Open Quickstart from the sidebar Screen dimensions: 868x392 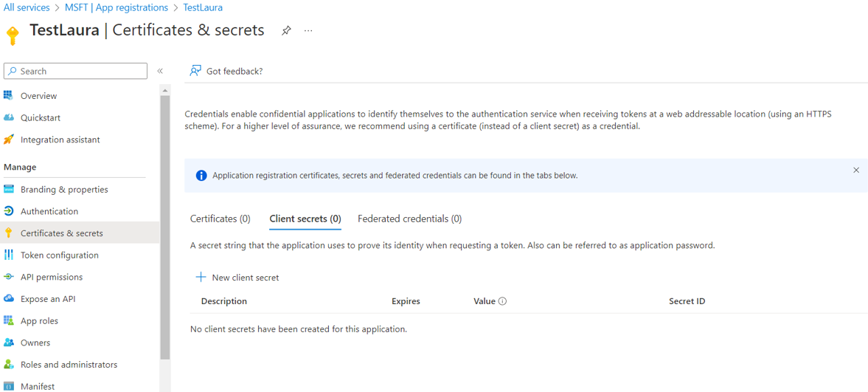pyautogui.click(x=80, y=117)
